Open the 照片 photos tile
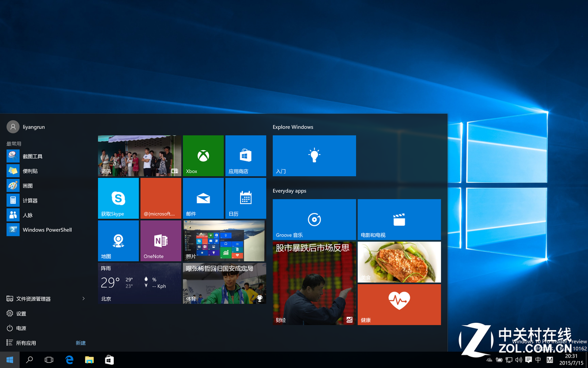 pos(224,240)
